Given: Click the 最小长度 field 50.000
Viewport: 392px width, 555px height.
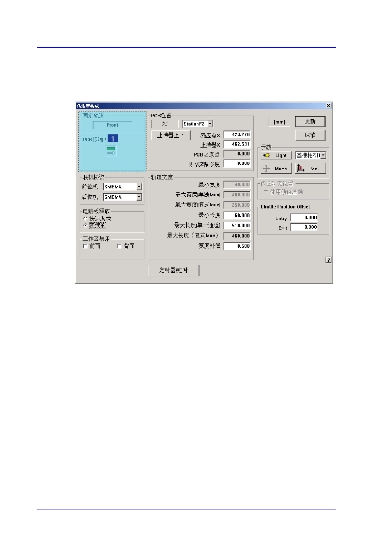Looking at the screenshot, I should (237, 215).
